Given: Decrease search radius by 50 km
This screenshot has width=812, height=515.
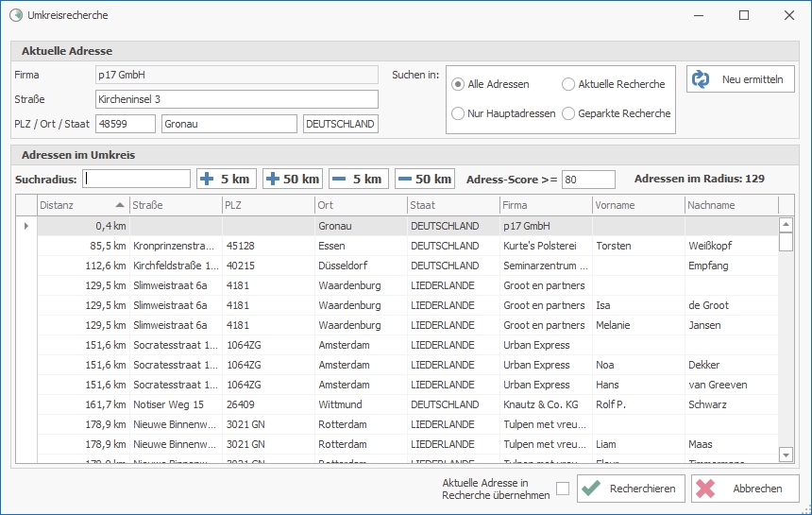Looking at the screenshot, I should click(424, 179).
